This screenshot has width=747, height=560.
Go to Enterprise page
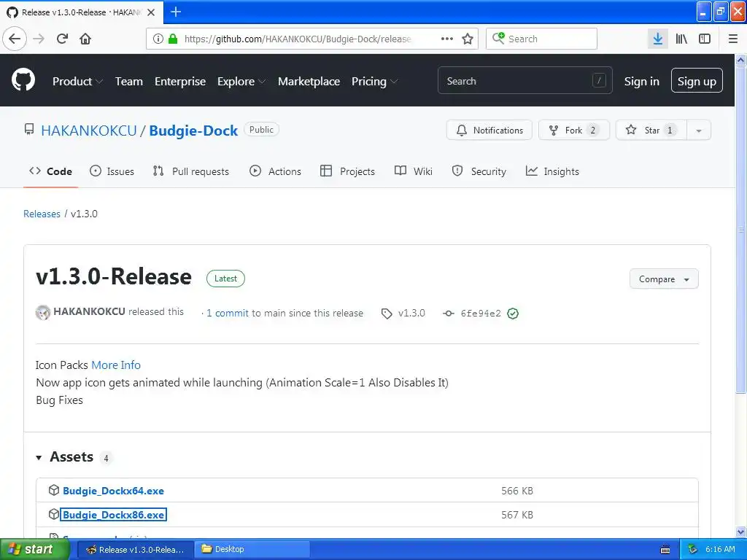click(180, 82)
